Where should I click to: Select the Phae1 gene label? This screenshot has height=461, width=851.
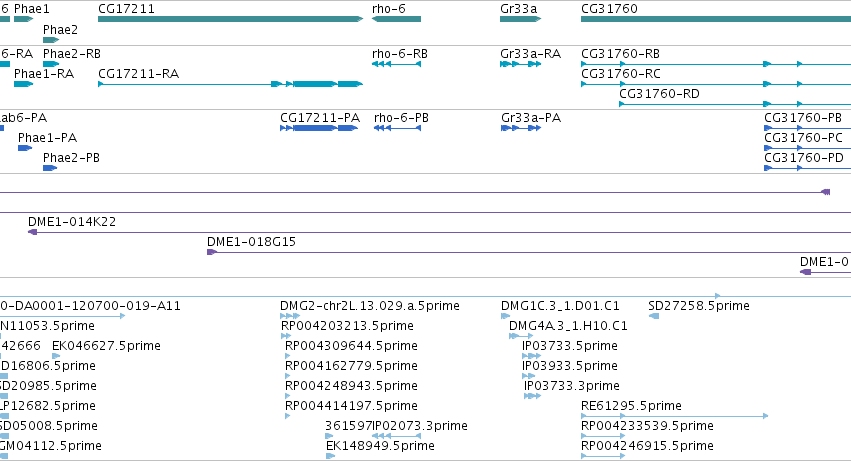coord(31,9)
